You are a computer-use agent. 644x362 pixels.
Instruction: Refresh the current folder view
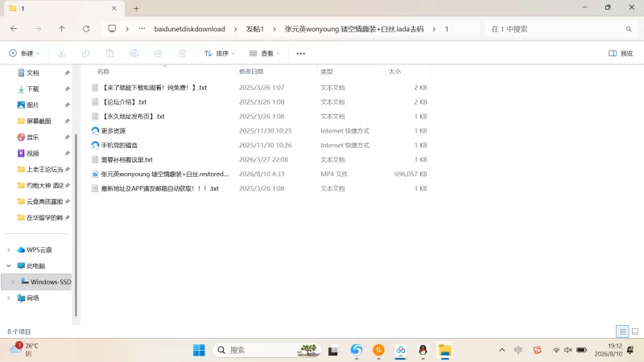click(x=86, y=29)
